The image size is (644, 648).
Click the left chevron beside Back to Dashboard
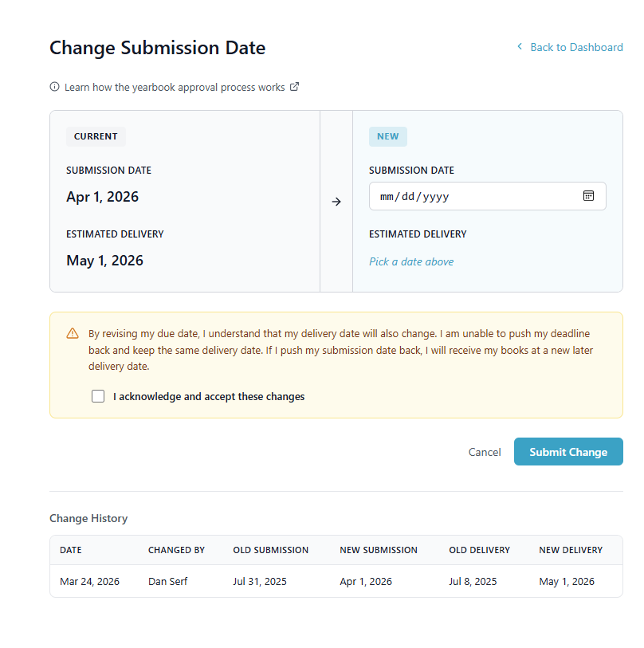520,47
